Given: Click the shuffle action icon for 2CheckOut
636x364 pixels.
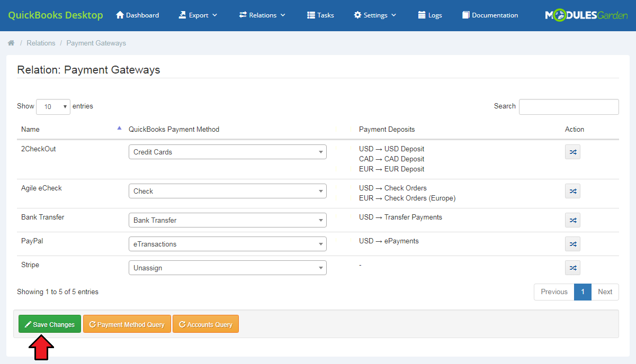Looking at the screenshot, I should click(572, 152).
